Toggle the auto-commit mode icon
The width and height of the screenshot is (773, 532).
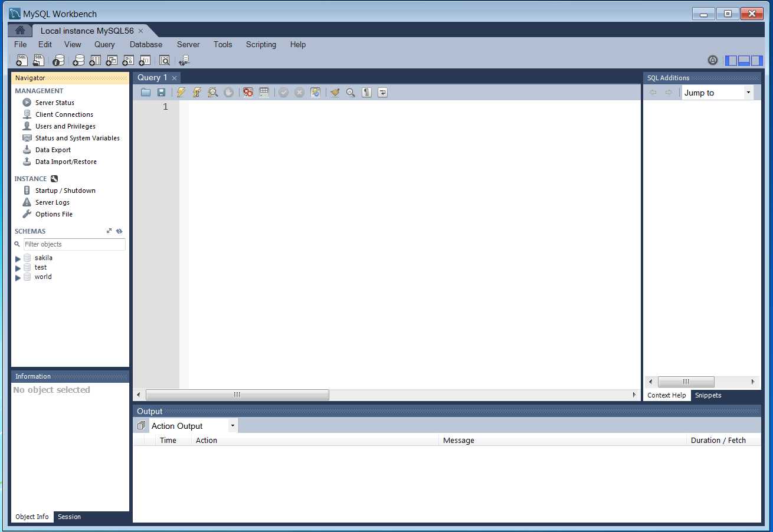pos(316,93)
